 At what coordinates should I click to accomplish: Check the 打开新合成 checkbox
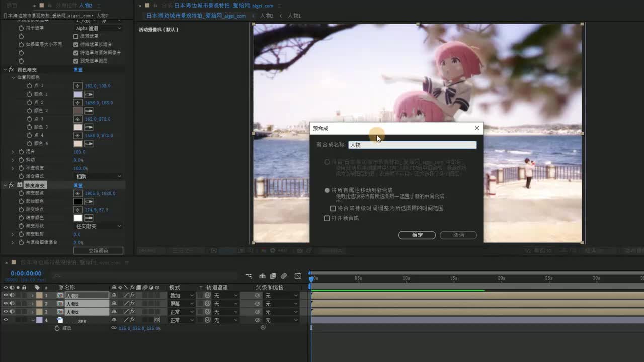[327, 218]
